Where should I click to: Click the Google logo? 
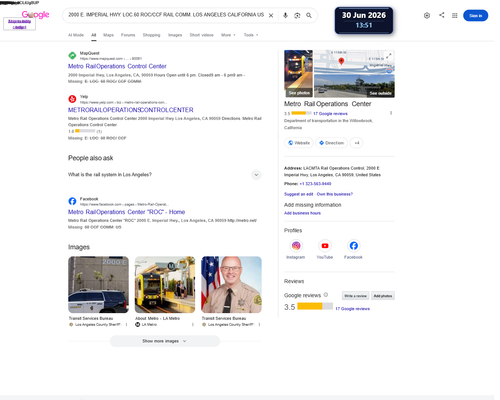click(x=35, y=15)
